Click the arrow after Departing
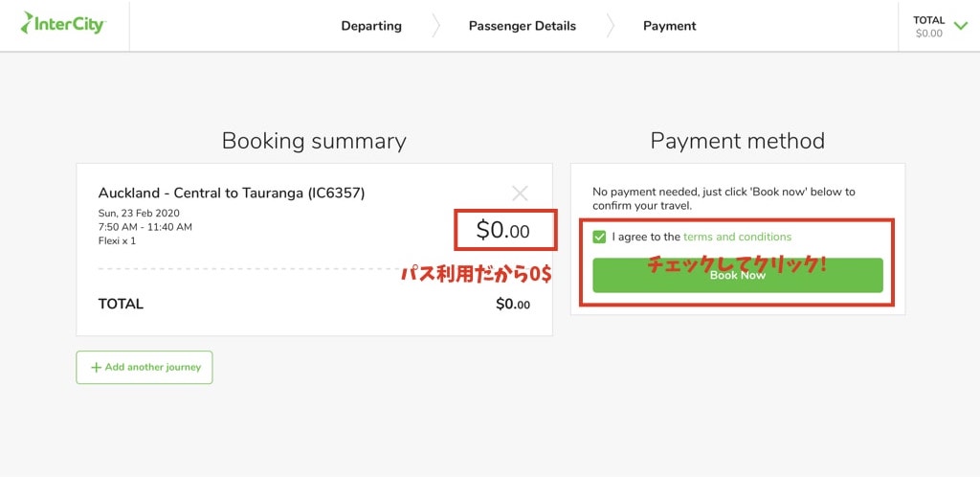This screenshot has width=980, height=477. click(435, 26)
